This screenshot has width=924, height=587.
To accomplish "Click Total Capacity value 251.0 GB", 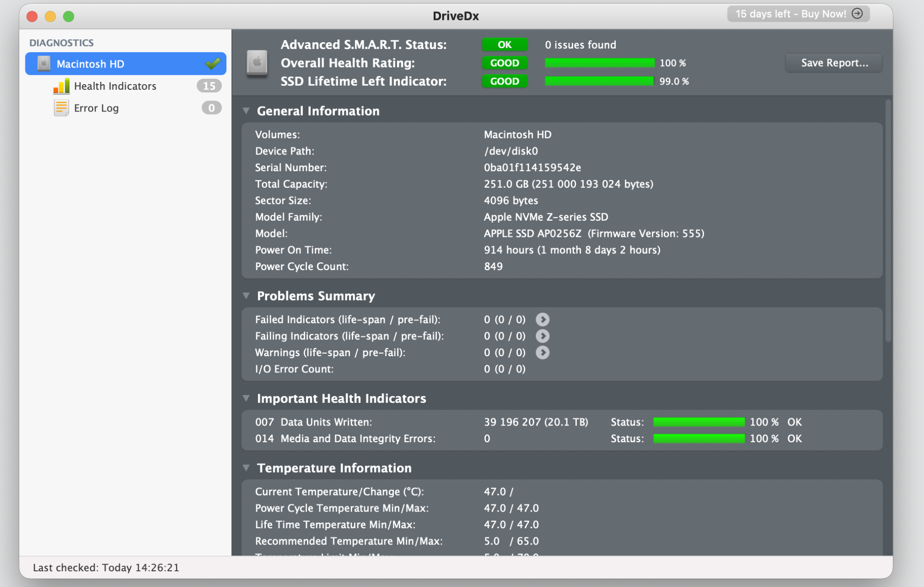I will (568, 184).
